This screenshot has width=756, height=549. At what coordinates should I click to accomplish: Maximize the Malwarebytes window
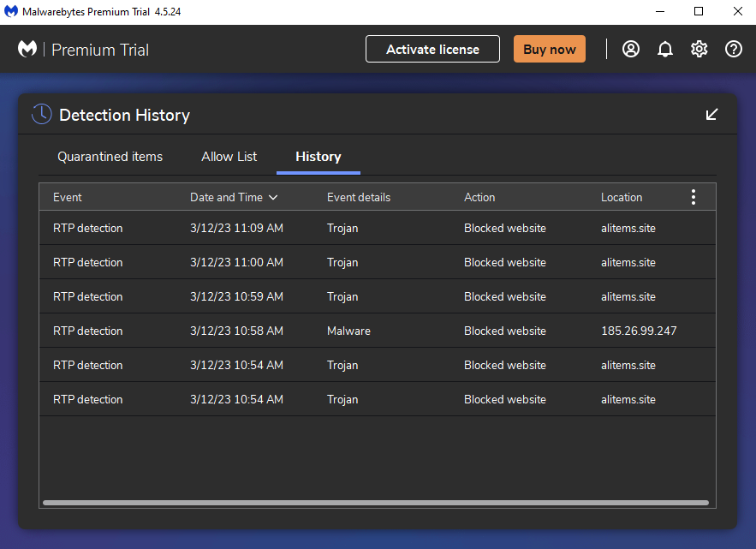(x=698, y=11)
